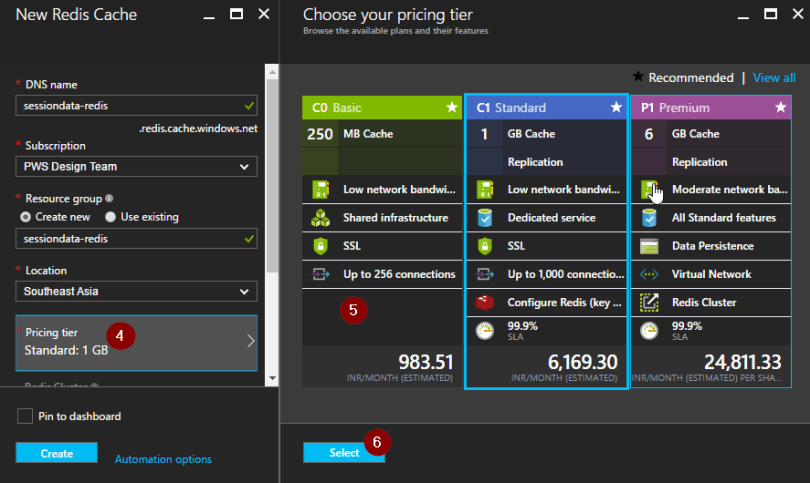Screen dimensions: 810x483
Task: Click the Dedicated service icon in Standard tier
Action: (x=485, y=218)
